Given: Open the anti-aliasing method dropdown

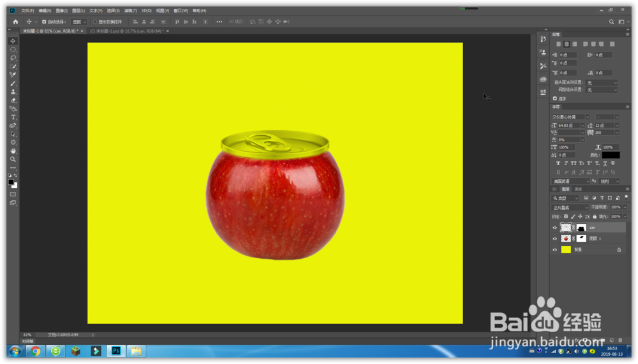Looking at the screenshot, I should [x=609, y=182].
